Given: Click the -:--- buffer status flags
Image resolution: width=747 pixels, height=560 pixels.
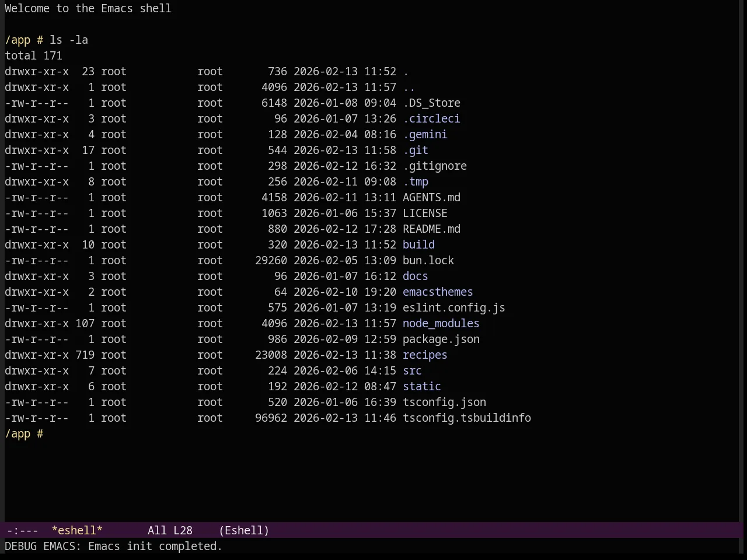Looking at the screenshot, I should (x=23, y=530).
